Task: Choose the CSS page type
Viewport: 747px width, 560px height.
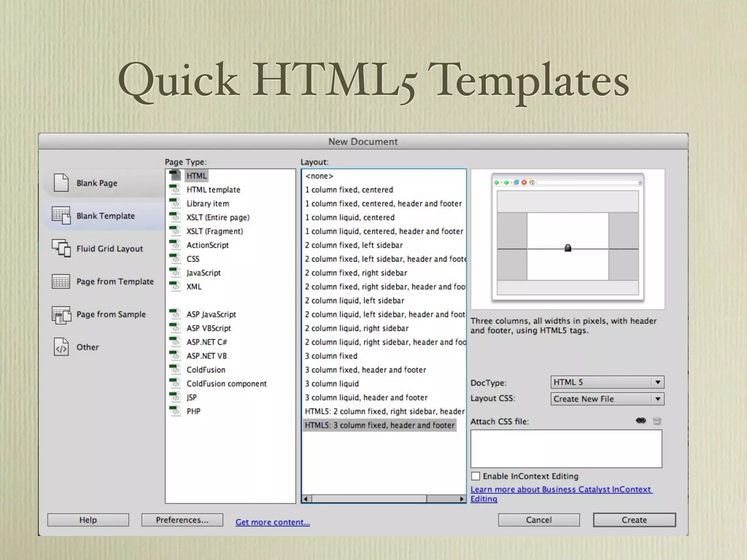Action: coord(193,259)
